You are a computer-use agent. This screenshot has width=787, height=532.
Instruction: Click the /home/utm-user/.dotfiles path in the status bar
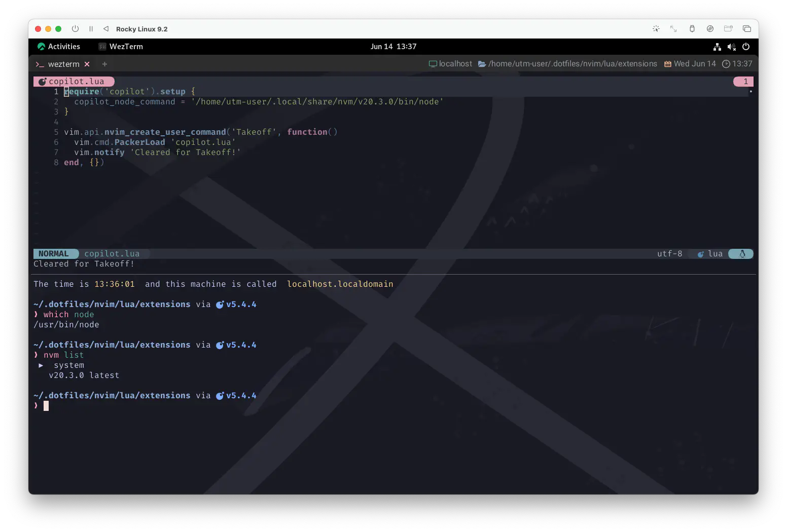point(567,64)
